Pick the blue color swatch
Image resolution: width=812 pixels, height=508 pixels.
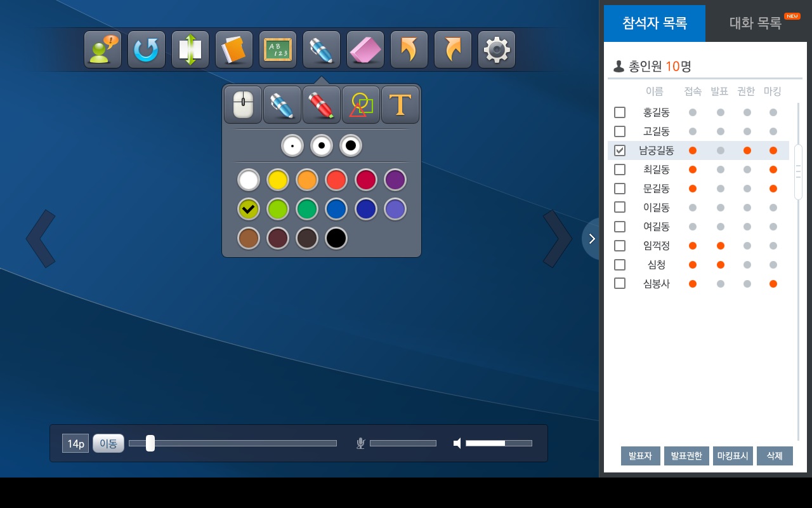[336, 209]
